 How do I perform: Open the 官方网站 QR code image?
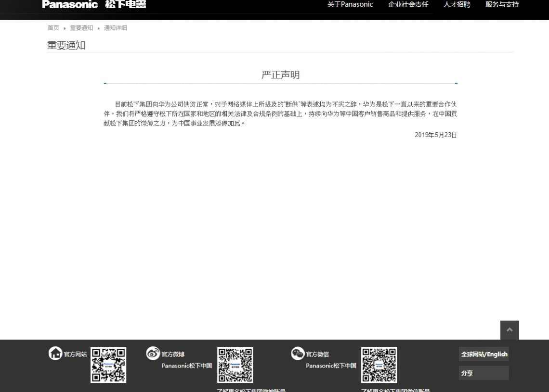pyautogui.click(x=108, y=365)
